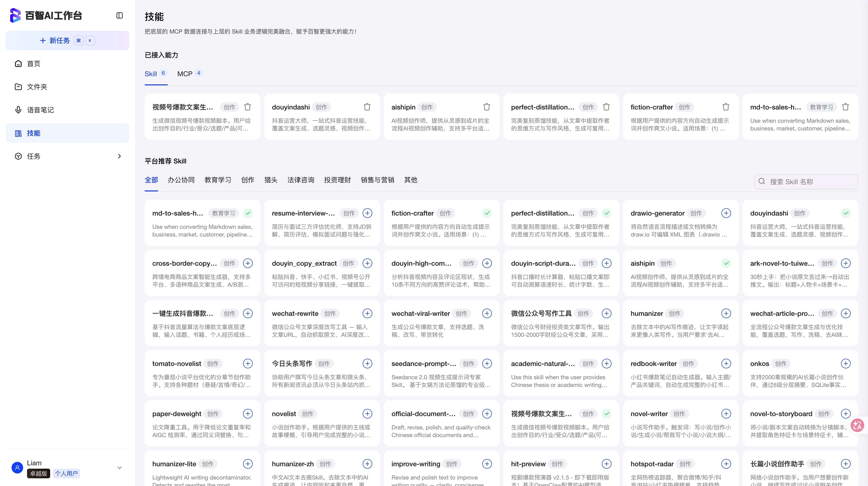Click the 卓越版 plan badge
Screen dimensions: 868x486
click(38, 473)
